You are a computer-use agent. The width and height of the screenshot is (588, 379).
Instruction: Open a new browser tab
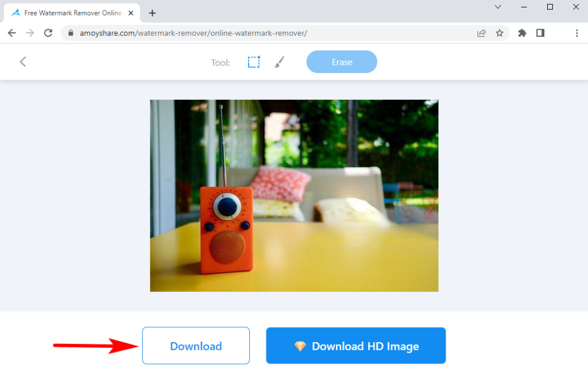[x=152, y=13]
